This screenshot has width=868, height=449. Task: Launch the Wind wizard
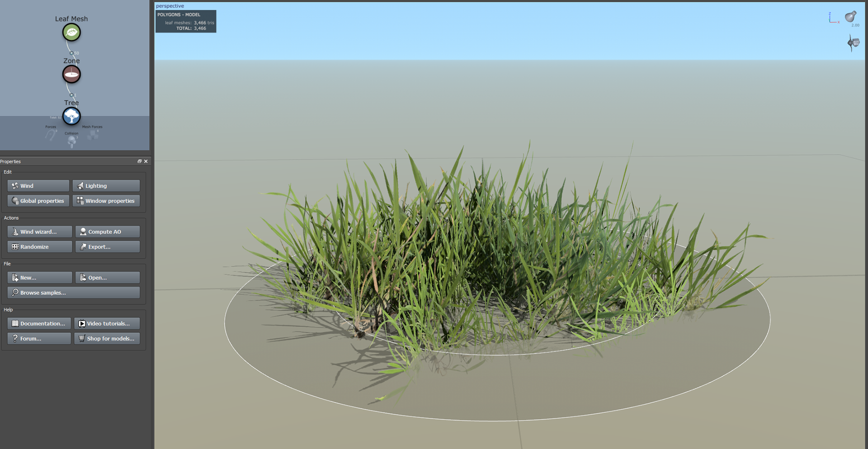coord(40,232)
